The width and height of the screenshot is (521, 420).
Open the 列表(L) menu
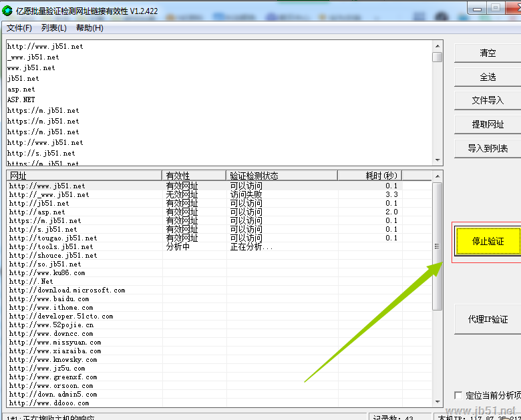pyautogui.click(x=53, y=28)
